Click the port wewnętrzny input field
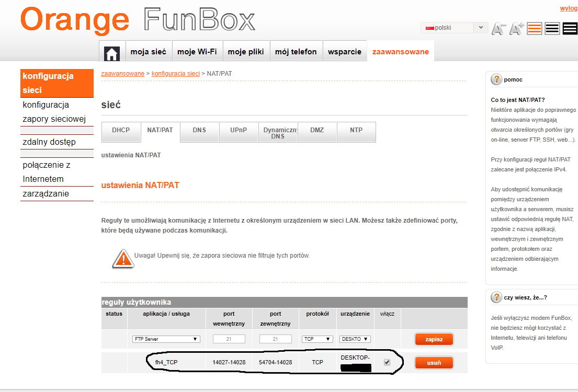 [x=229, y=339]
